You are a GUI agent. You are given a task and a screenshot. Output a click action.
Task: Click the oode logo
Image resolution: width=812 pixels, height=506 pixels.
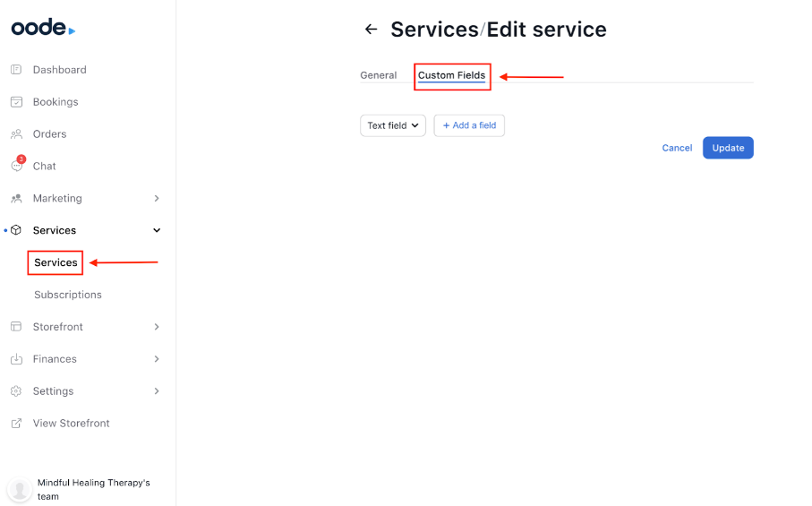(x=42, y=28)
